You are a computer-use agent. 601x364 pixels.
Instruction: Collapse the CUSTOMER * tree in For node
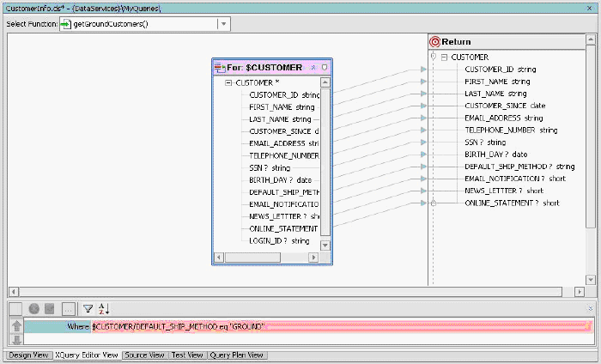(x=228, y=82)
